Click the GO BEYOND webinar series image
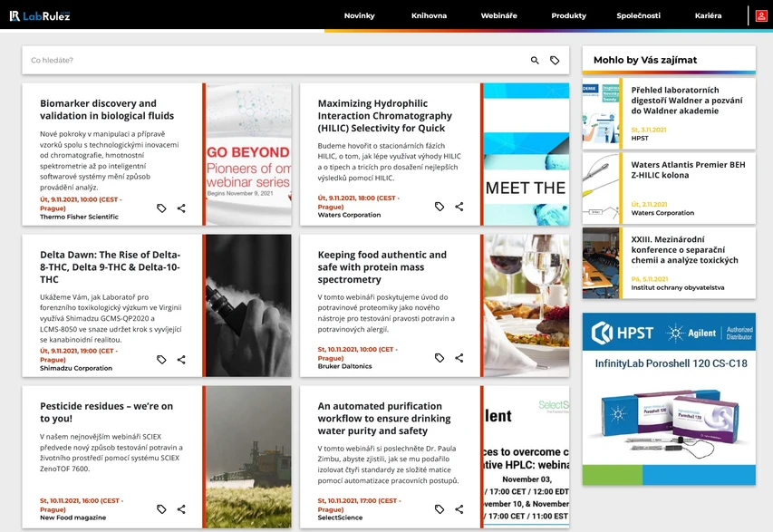Viewport: 773px width, 532px height. pyautogui.click(x=248, y=154)
